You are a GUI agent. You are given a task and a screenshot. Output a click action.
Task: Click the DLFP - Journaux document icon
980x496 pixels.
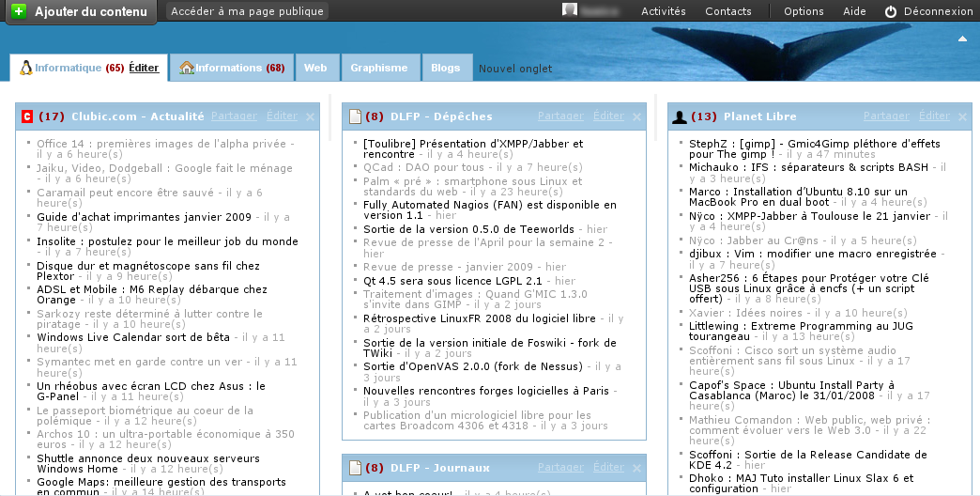[355, 467]
